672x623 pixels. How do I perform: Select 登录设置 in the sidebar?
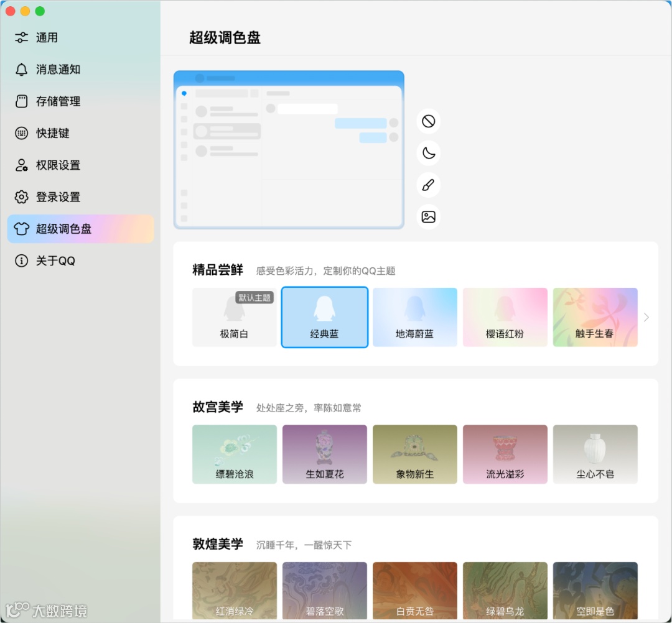(80, 197)
